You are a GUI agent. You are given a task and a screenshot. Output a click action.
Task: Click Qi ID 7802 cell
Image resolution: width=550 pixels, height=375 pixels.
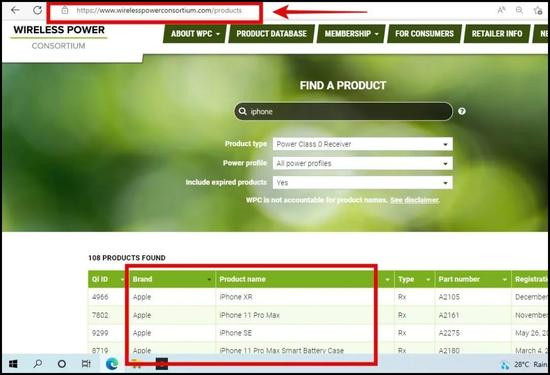(100, 315)
